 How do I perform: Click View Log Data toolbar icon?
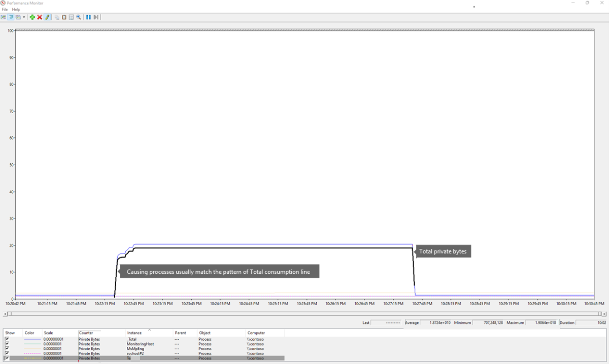click(11, 17)
